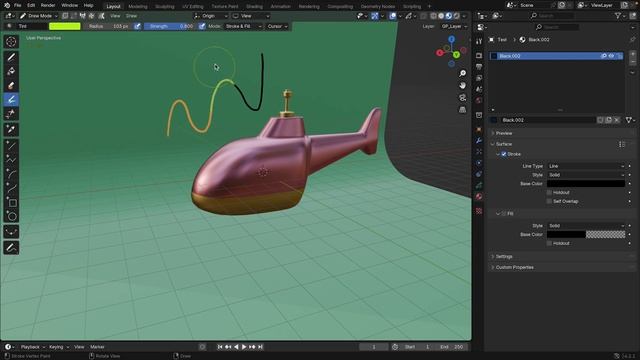Screen dimensions: 640x360
Task: Open the Output properties tab
Action: (479, 67)
